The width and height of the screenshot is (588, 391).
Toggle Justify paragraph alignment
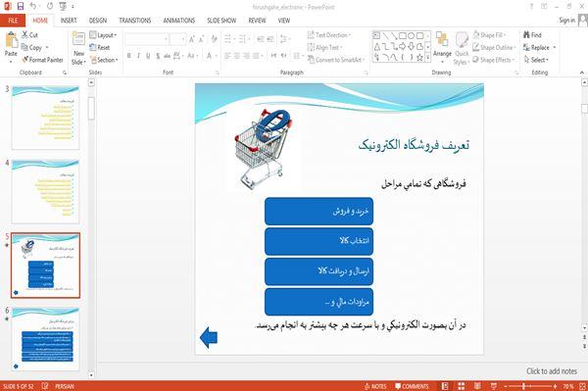[x=256, y=56]
